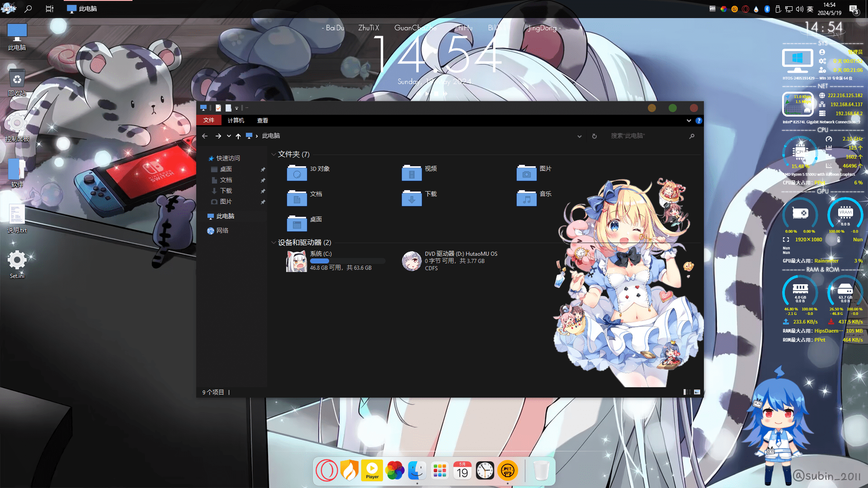The width and height of the screenshot is (868, 488).
Task: Collapse the 文件夹 (7) group
Action: [274, 154]
